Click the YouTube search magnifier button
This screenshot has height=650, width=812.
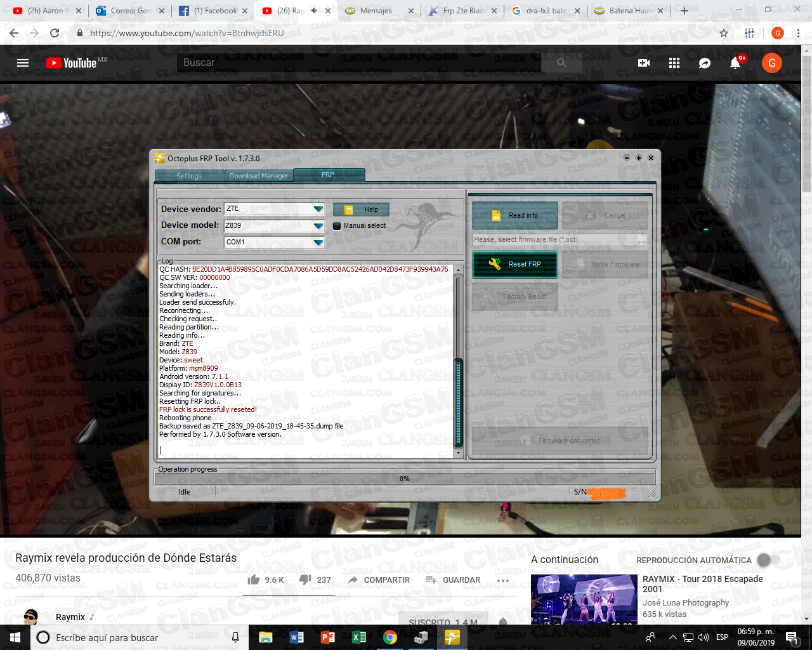pos(561,62)
